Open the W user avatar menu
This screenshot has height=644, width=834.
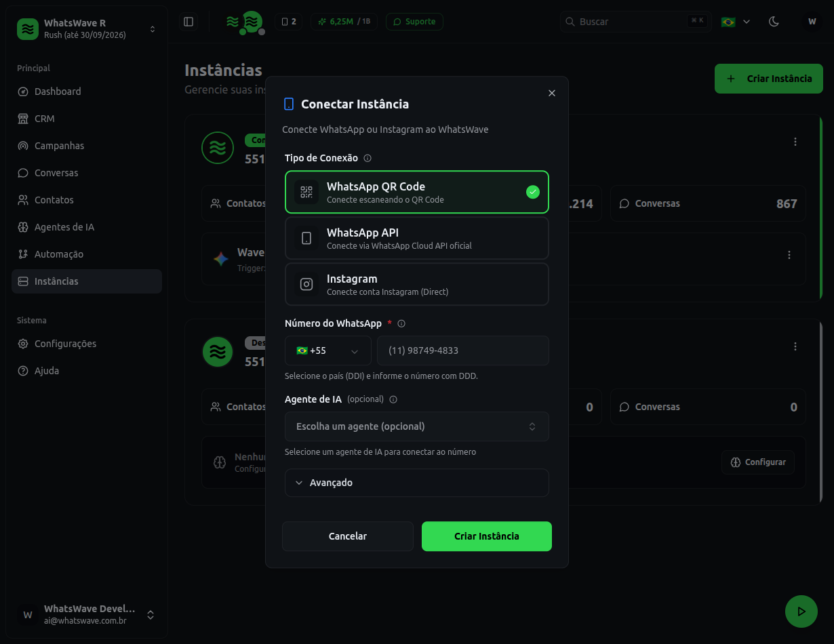[x=812, y=22]
